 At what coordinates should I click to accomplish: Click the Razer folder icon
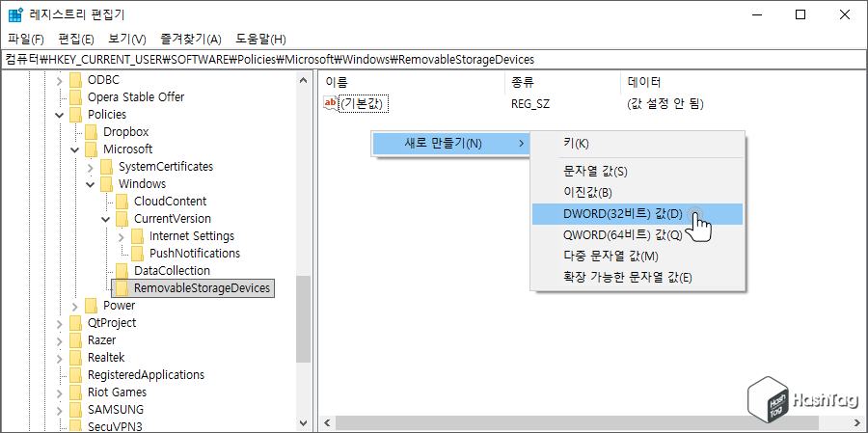click(x=75, y=340)
